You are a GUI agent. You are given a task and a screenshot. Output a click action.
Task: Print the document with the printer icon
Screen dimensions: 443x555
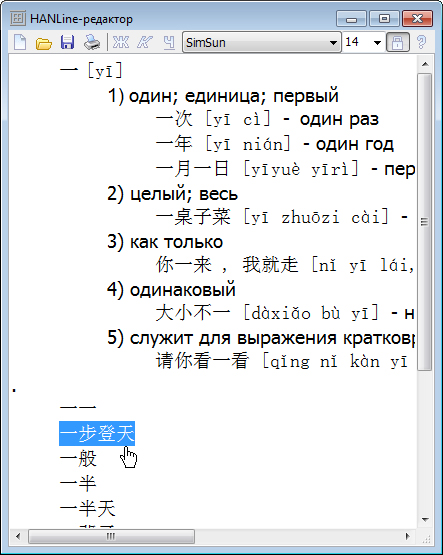tap(92, 42)
